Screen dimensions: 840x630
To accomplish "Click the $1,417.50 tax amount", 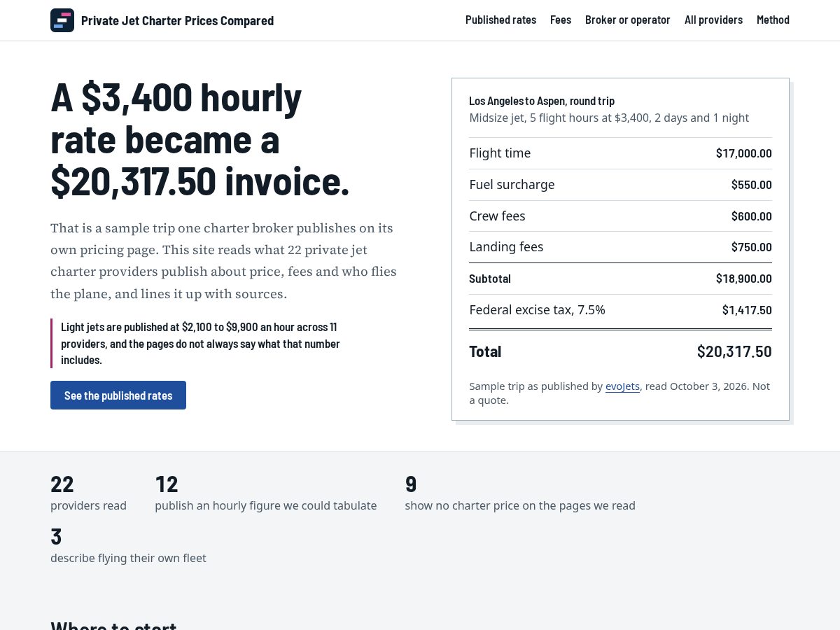I will [747, 310].
